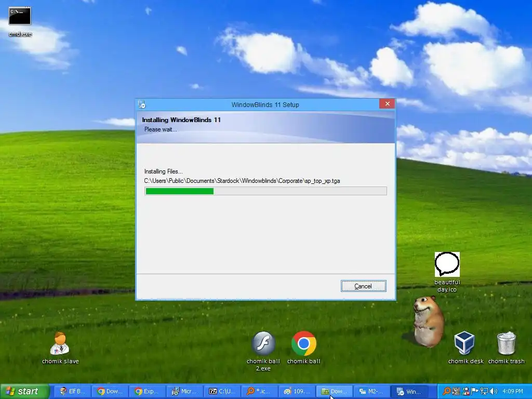This screenshot has width=532, height=399.
Task: Select the chomik trash recycle bin icon
Action: (x=506, y=348)
